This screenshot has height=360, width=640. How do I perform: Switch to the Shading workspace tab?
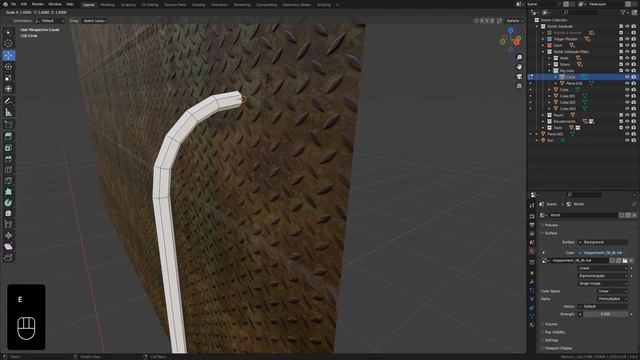click(x=199, y=5)
